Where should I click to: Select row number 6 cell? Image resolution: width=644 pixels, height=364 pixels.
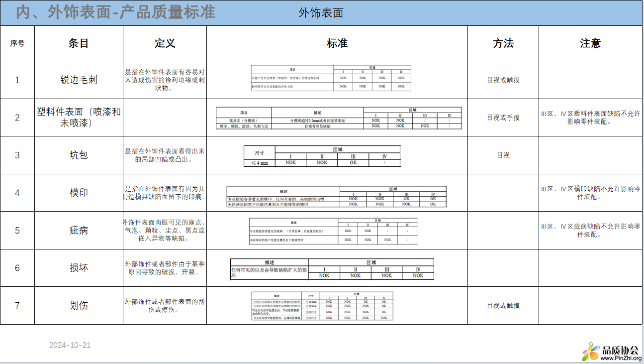17,268
